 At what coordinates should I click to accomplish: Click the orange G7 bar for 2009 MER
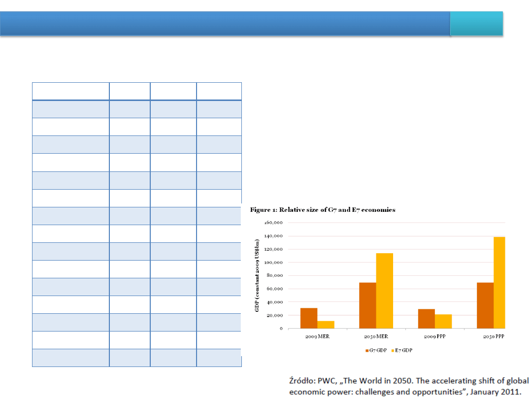coord(309,318)
